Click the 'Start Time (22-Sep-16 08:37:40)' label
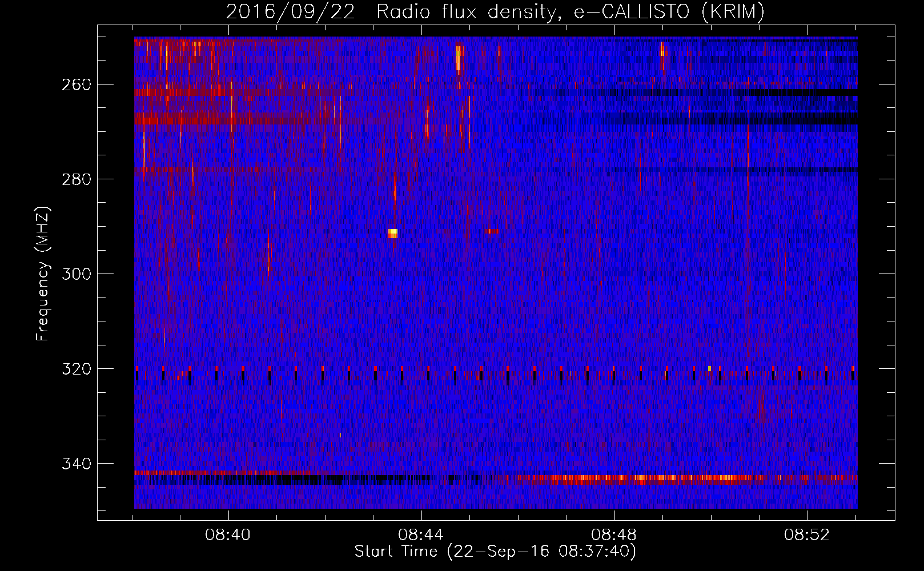Image resolution: width=924 pixels, height=571 pixels. click(x=495, y=552)
